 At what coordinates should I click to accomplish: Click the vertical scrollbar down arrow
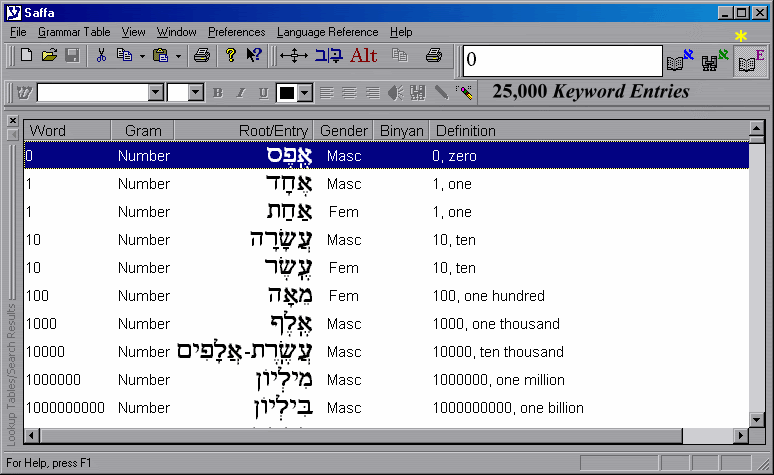757,420
